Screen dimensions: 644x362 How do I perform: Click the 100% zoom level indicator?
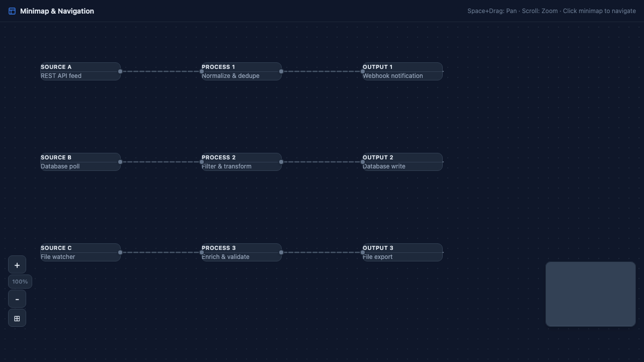[20, 282]
